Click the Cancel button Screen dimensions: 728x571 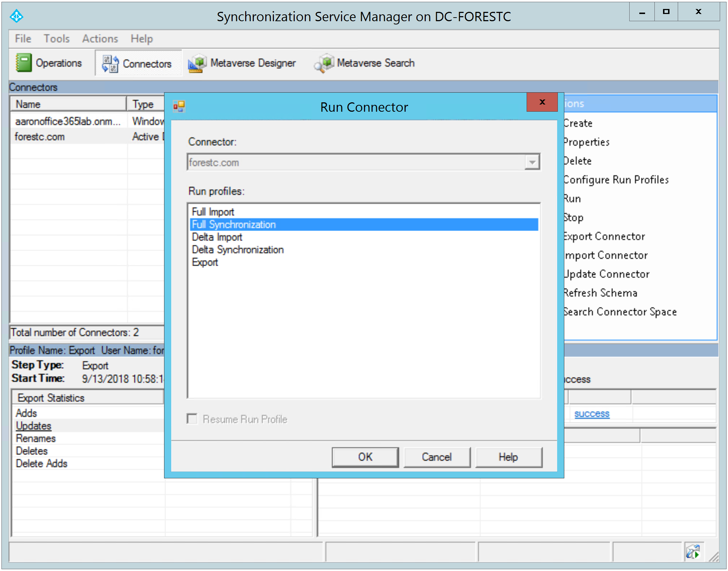pyautogui.click(x=437, y=457)
